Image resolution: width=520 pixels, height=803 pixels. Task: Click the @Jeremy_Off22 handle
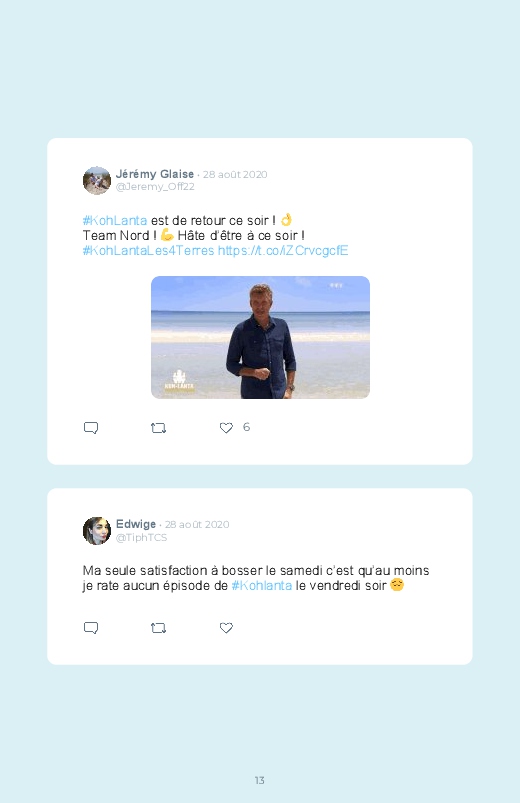pos(155,186)
